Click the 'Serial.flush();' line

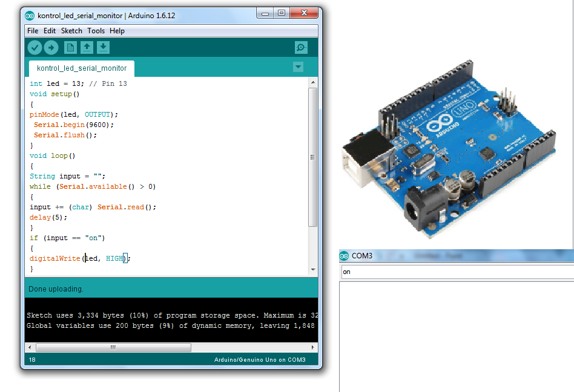point(65,135)
